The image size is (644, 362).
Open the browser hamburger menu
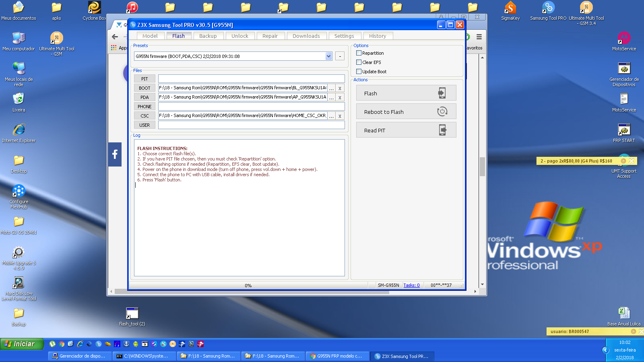pos(479,37)
